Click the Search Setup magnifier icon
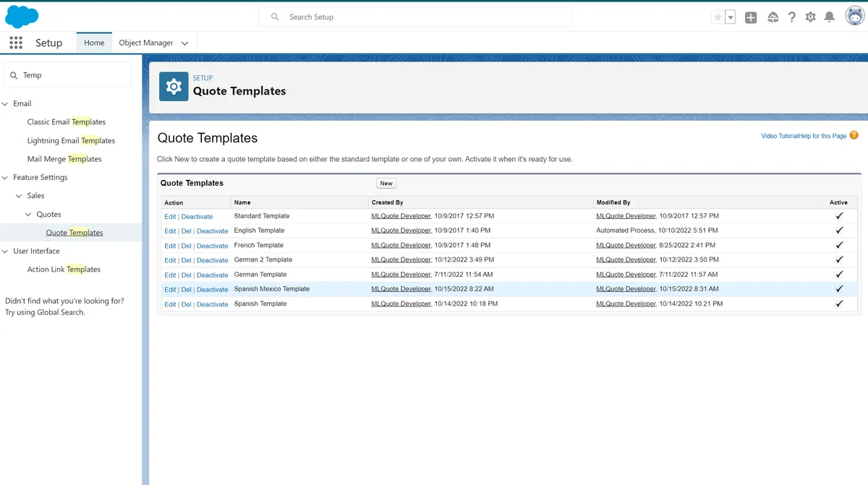 (275, 17)
